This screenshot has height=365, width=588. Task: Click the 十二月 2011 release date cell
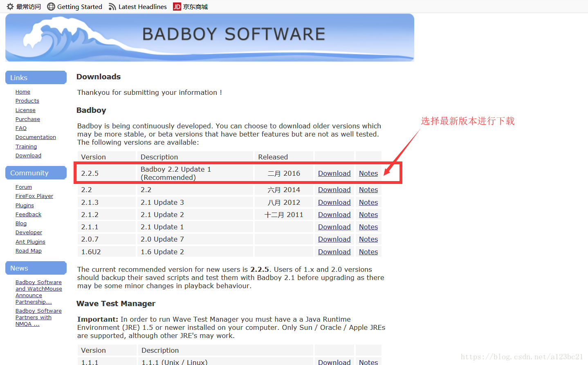coord(284,215)
